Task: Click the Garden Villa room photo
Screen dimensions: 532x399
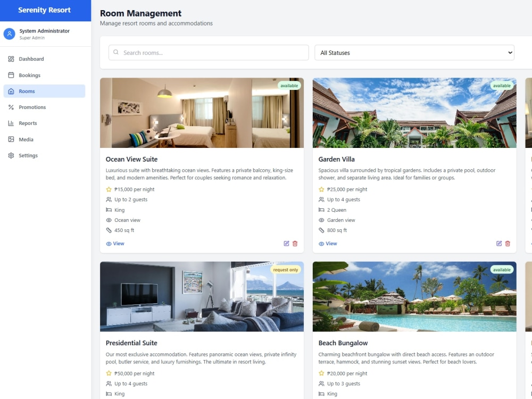Action: point(414,113)
